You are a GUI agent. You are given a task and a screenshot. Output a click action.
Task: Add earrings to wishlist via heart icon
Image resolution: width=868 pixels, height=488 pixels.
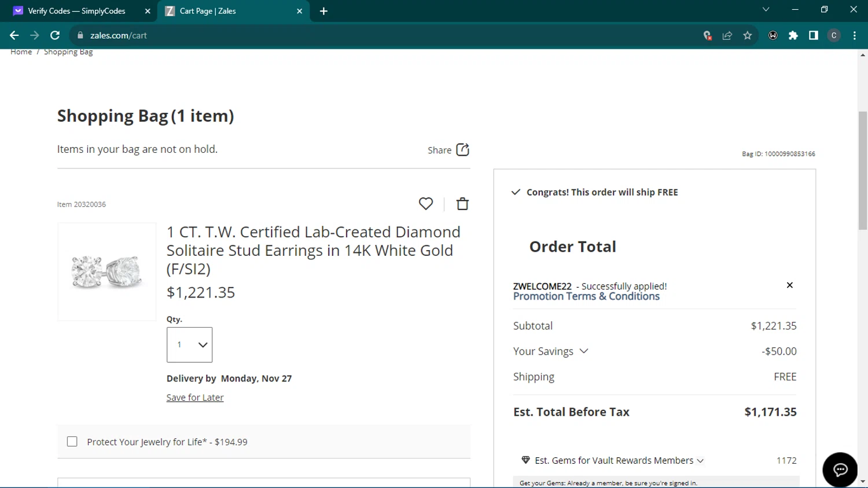(x=426, y=204)
